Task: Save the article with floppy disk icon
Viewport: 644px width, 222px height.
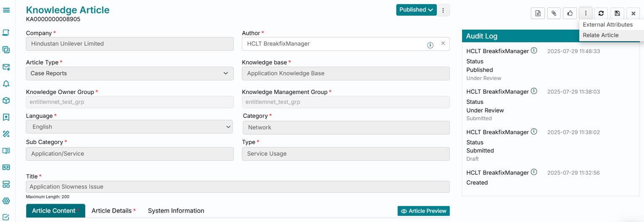Action: 617,13
